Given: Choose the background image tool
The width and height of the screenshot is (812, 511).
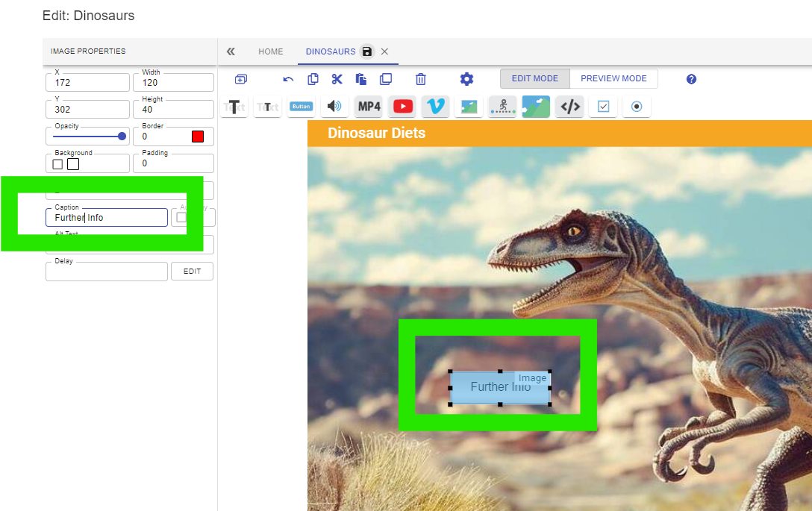Looking at the screenshot, I should tap(536, 107).
